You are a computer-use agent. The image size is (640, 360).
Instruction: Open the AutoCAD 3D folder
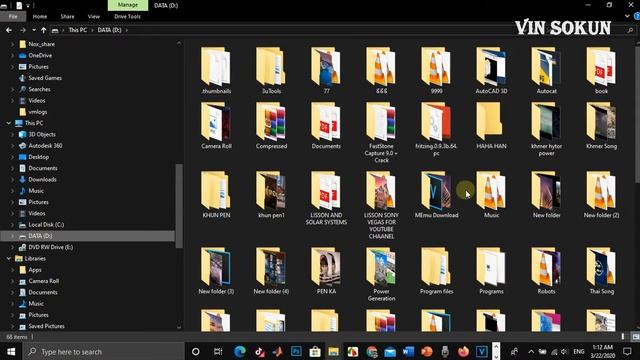tap(491, 71)
